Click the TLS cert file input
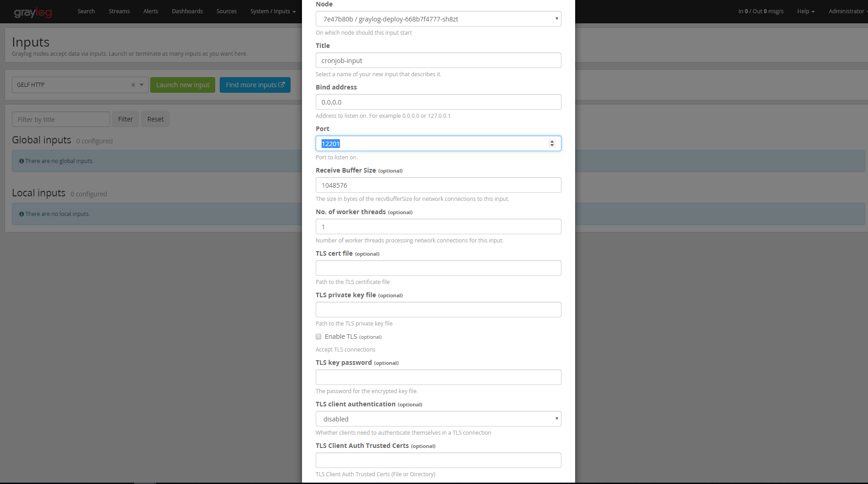 click(x=438, y=268)
